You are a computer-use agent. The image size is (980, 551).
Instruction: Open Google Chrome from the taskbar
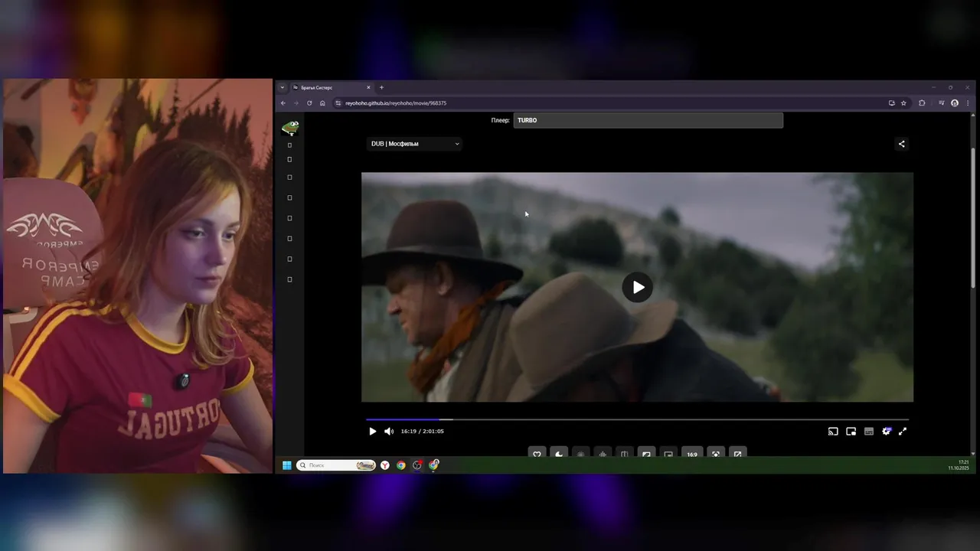(x=401, y=465)
